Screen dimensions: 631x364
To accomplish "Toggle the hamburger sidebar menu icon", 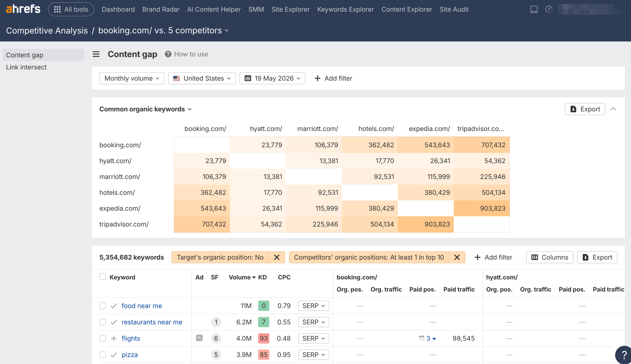I will [96, 54].
